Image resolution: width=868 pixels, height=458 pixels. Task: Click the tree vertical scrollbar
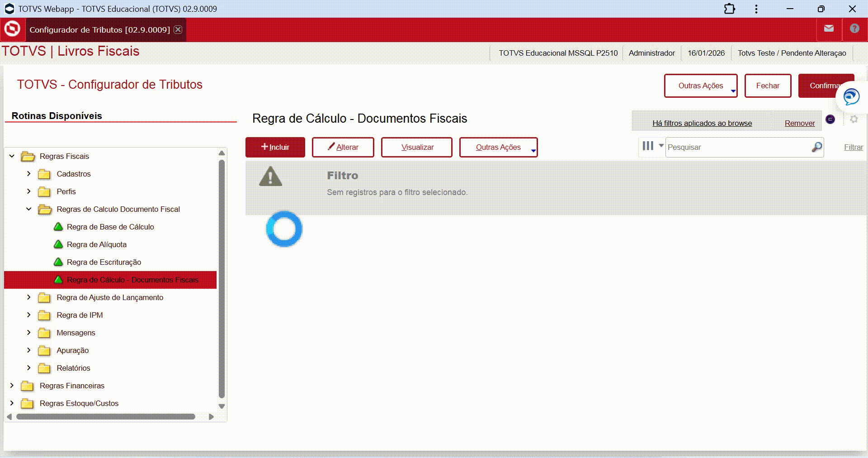click(x=222, y=278)
